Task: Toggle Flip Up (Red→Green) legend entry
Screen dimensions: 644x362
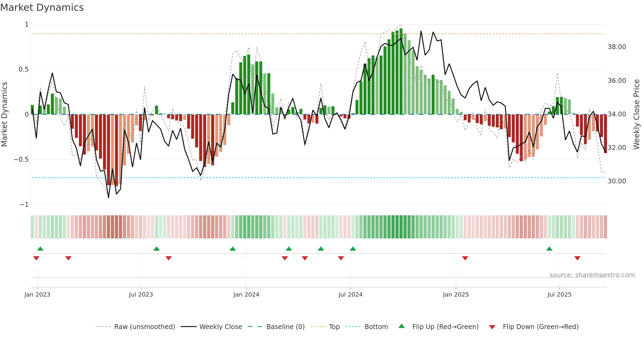Action: [x=438, y=327]
